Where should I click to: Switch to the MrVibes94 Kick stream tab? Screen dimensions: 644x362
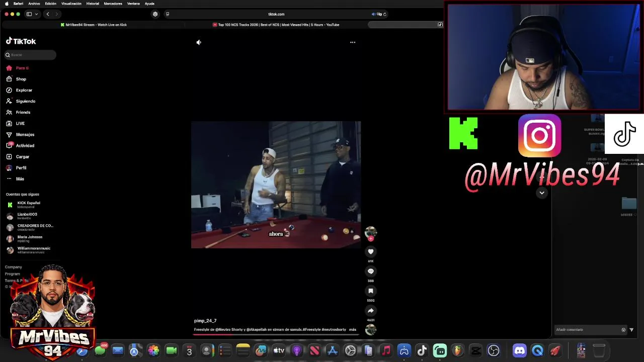pos(94,25)
